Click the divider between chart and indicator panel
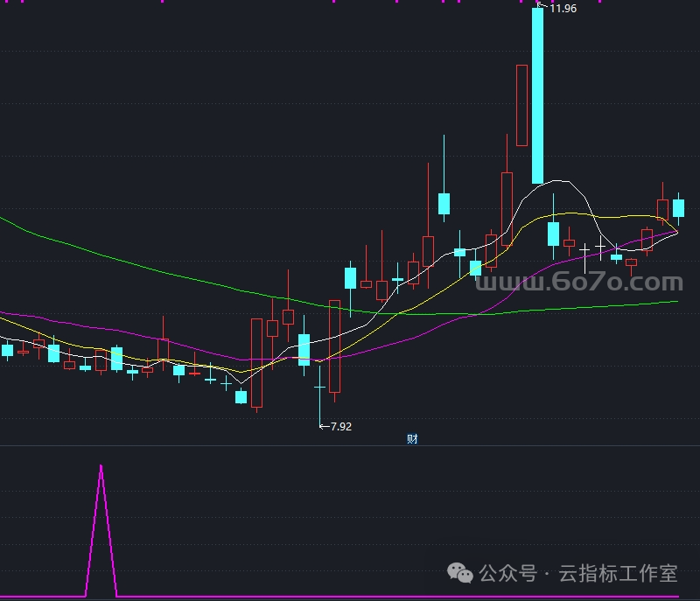Image resolution: width=700 pixels, height=601 pixels. tap(350, 445)
